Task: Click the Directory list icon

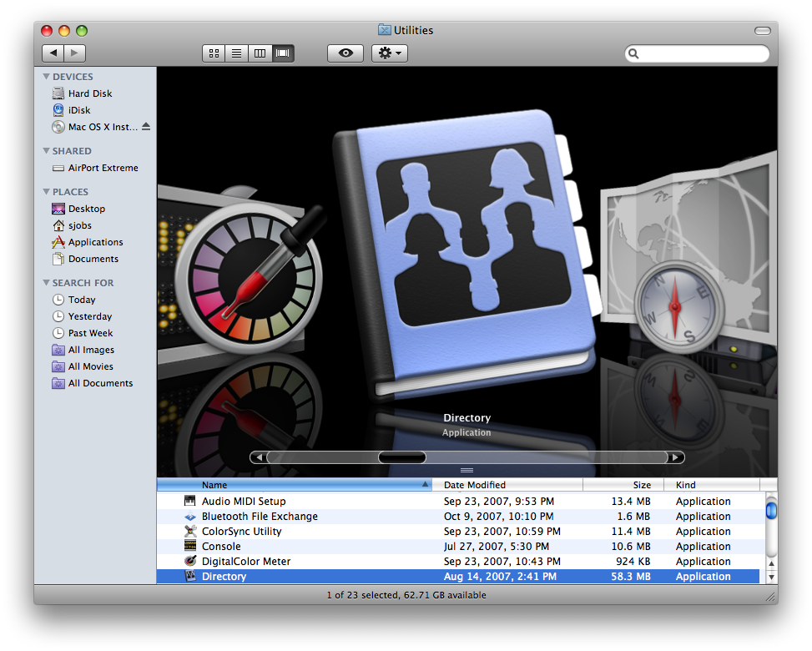Action: click(190, 576)
